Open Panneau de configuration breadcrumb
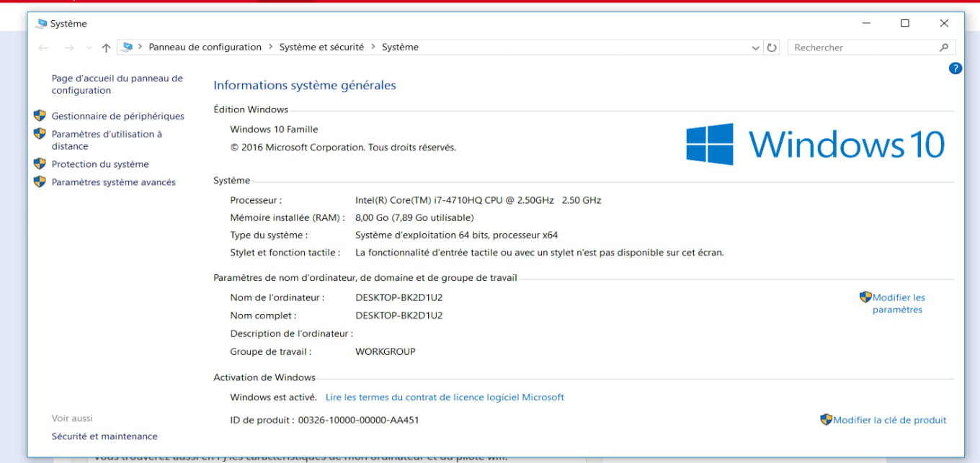 [205, 47]
